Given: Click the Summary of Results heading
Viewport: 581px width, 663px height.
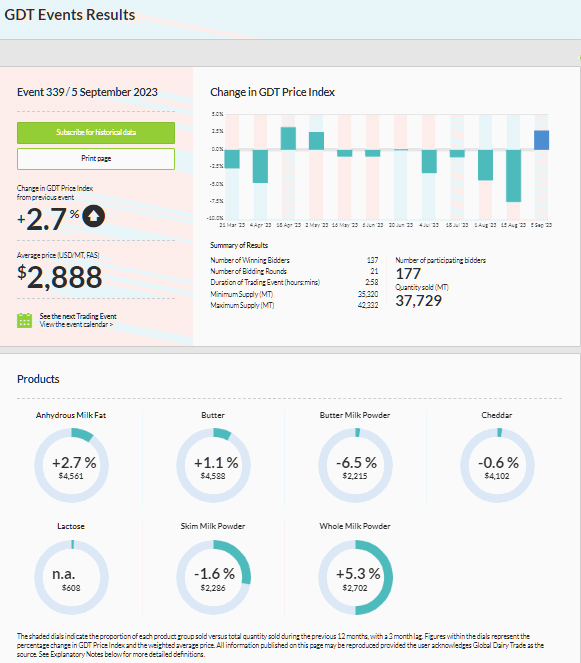Looking at the screenshot, I should click(239, 245).
